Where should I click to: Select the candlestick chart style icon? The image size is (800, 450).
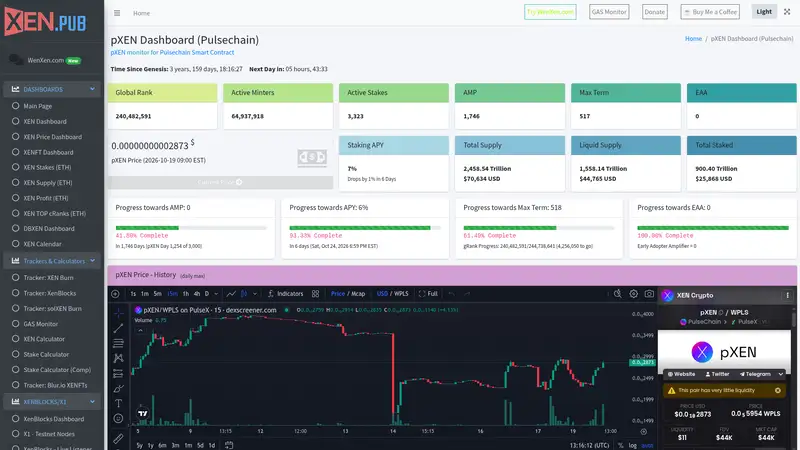pos(244,294)
